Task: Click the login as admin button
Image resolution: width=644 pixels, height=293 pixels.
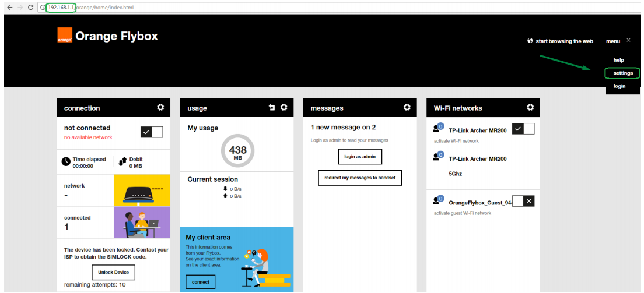Action: click(360, 156)
